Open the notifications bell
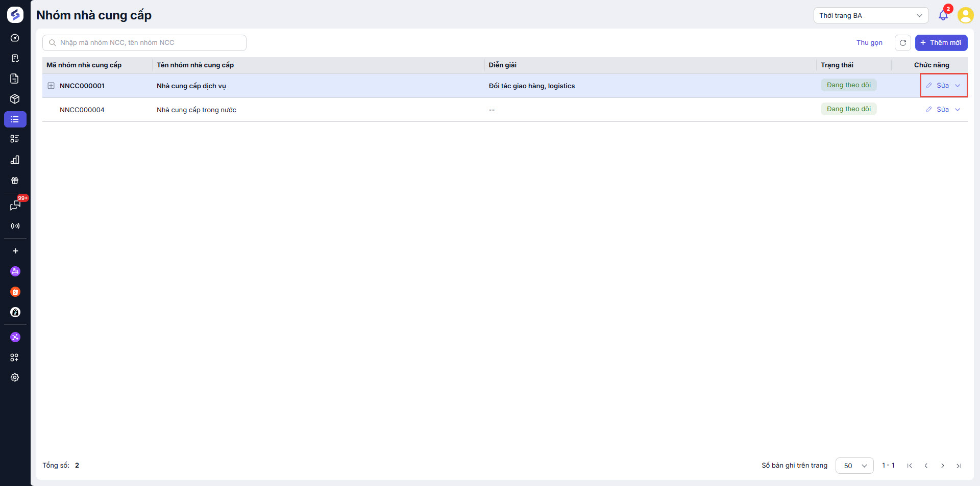 click(x=943, y=15)
